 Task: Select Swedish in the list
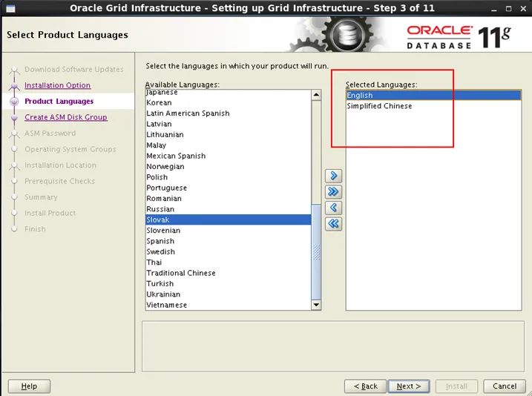pyautogui.click(x=229, y=251)
